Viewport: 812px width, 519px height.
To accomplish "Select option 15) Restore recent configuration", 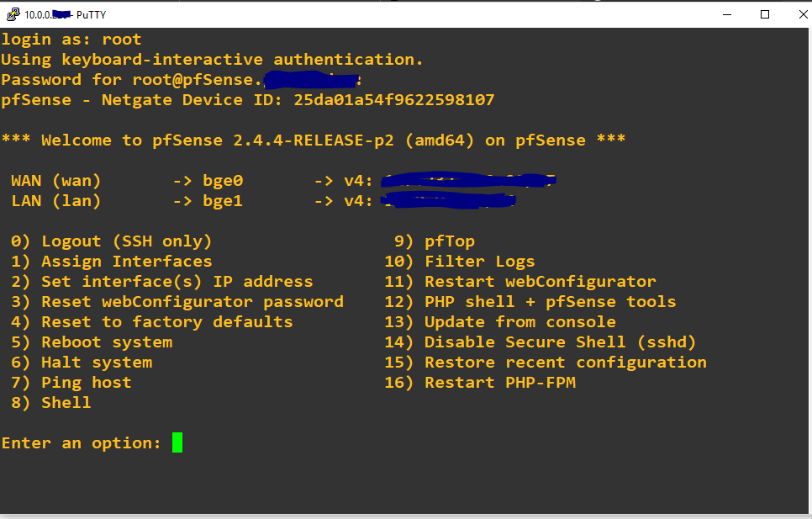I will point(546,362).
